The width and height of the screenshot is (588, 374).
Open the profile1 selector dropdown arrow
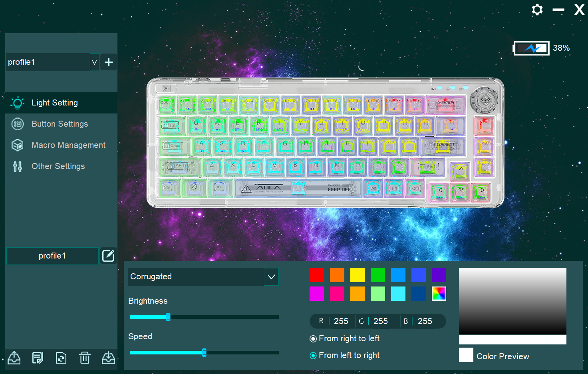point(94,62)
